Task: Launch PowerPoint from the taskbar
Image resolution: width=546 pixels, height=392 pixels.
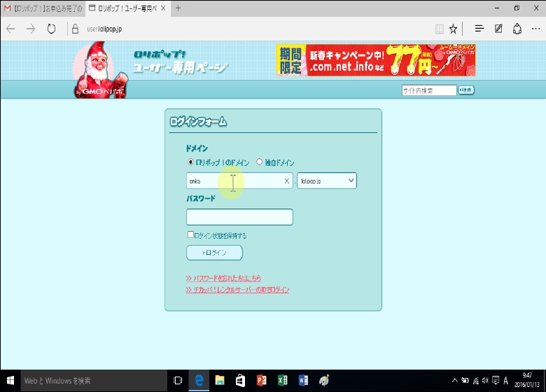Action: pos(262,381)
